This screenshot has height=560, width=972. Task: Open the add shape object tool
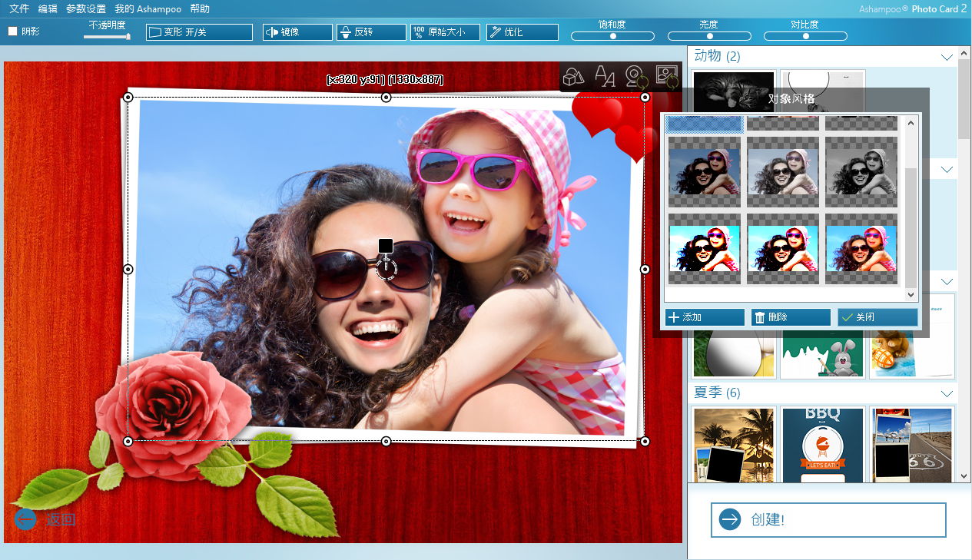tap(572, 77)
